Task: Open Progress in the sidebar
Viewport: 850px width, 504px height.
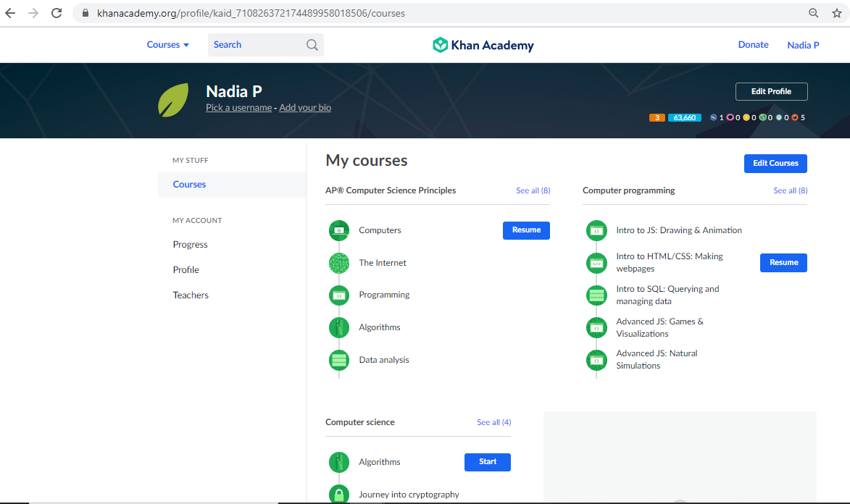Action: [191, 245]
